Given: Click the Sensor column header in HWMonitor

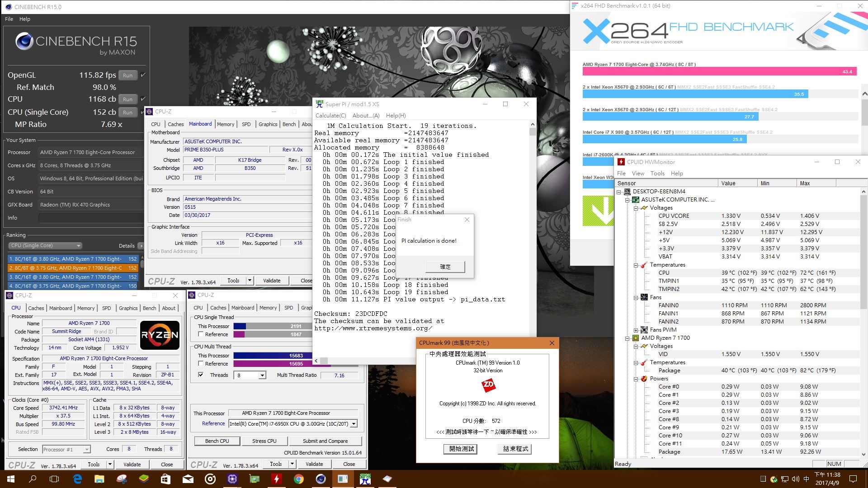Looking at the screenshot, I should click(667, 183).
